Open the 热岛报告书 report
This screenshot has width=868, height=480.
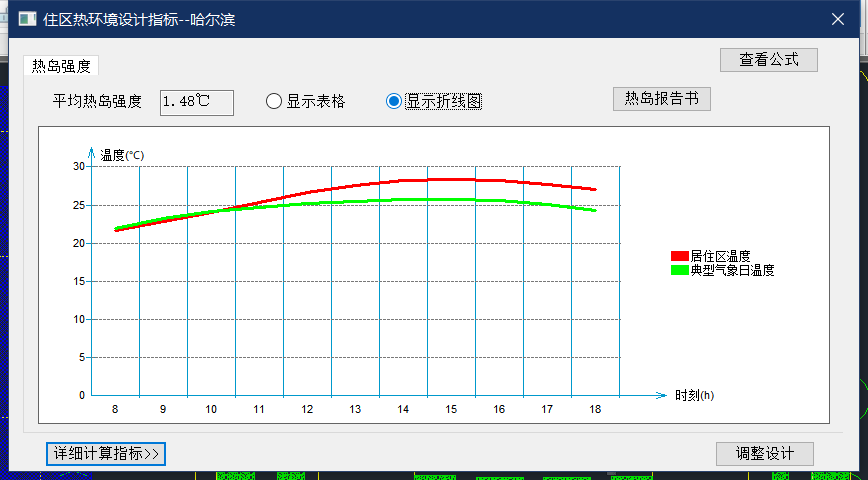click(661, 98)
